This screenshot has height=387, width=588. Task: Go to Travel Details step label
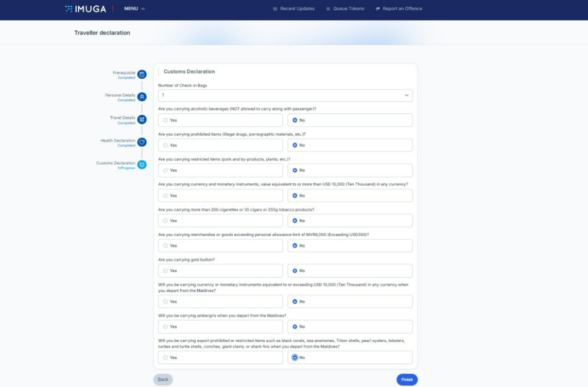tap(122, 118)
